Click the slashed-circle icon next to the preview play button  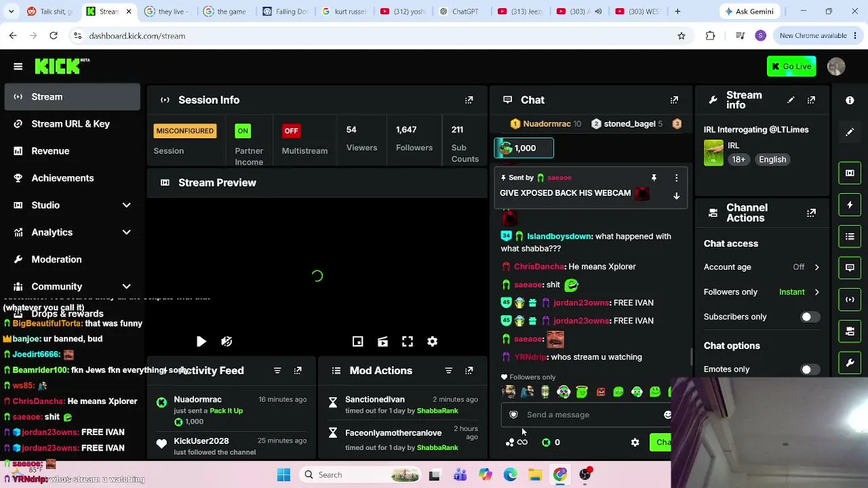pyautogui.click(x=226, y=342)
